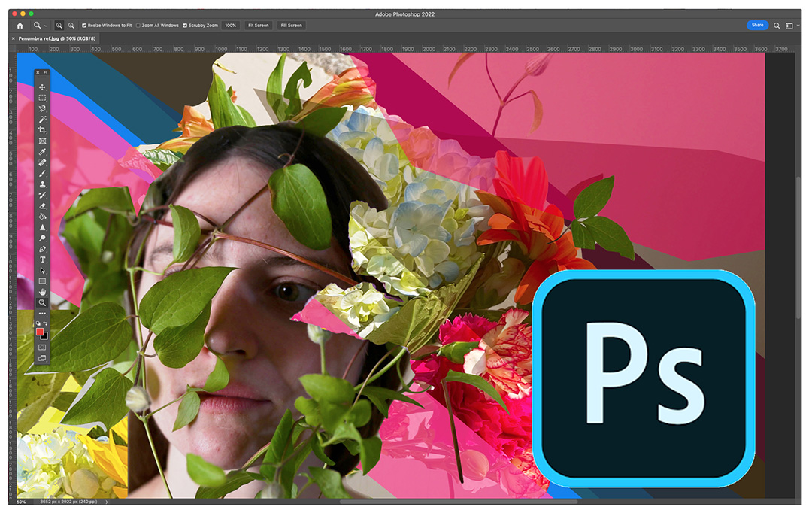Image resolution: width=812 pixels, height=516 pixels.
Task: Toggle Resize Windows to Fit checkbox
Action: [x=84, y=26]
